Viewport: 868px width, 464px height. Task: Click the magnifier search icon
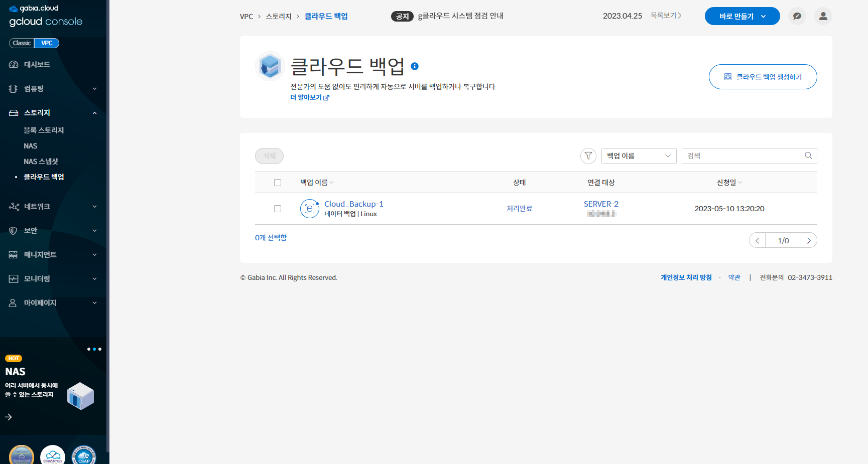[809, 156]
